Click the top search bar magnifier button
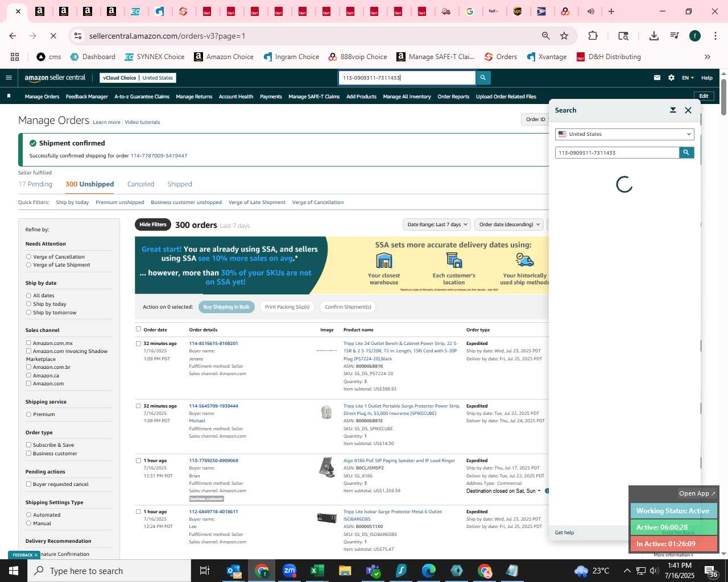 tap(483, 78)
